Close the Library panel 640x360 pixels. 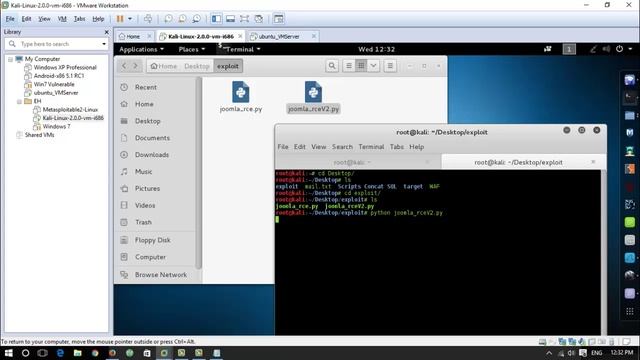click(107, 32)
